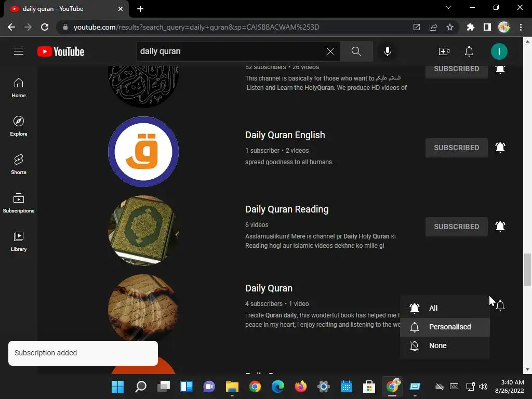The width and height of the screenshot is (532, 399).
Task: Open Daily Quran Reading channel title
Action: [287, 209]
